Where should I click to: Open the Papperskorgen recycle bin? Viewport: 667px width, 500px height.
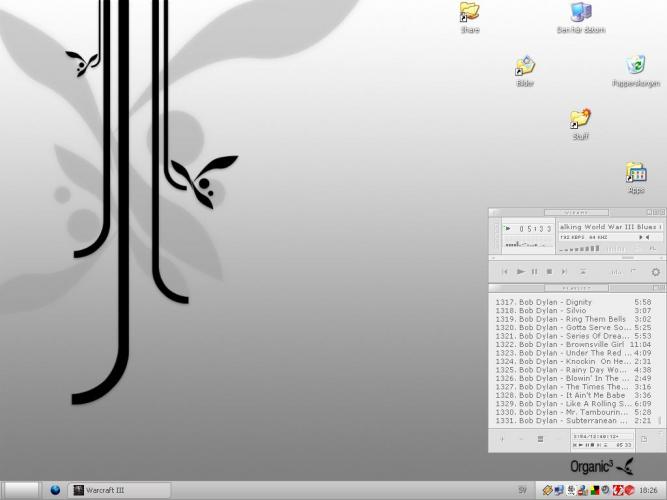tap(635, 67)
